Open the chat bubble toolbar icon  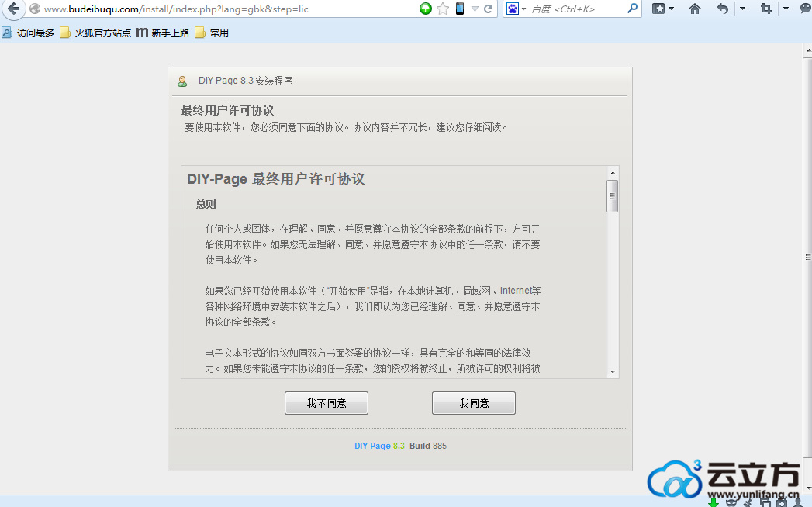click(x=807, y=9)
